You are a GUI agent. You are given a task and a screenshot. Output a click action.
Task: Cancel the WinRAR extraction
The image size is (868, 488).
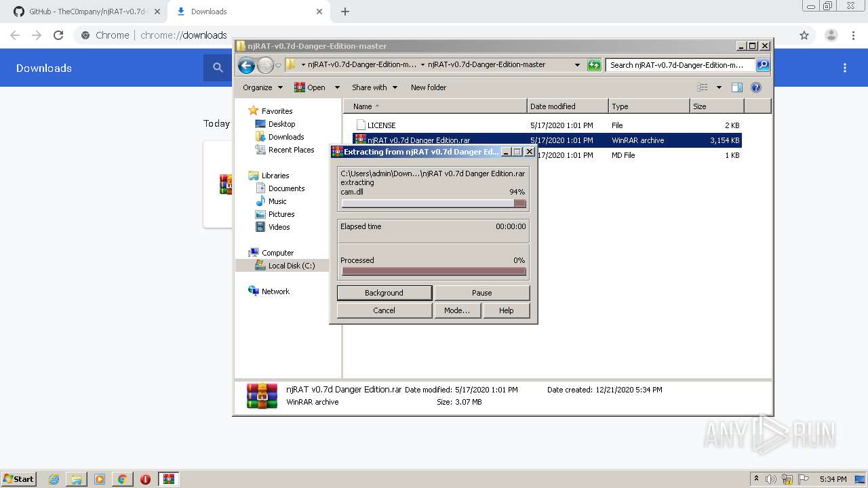click(x=384, y=310)
